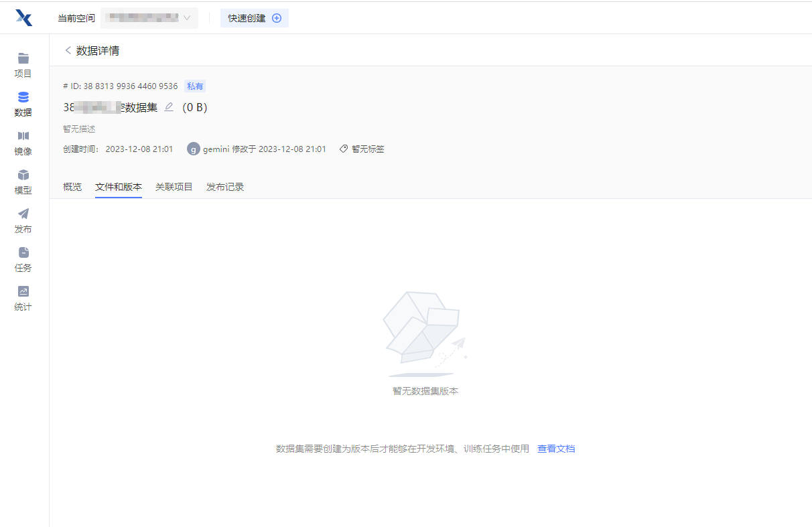Viewport: 812px width, 527px height.
Task: Go to 模型 (Models) in sidebar
Action: point(23,175)
